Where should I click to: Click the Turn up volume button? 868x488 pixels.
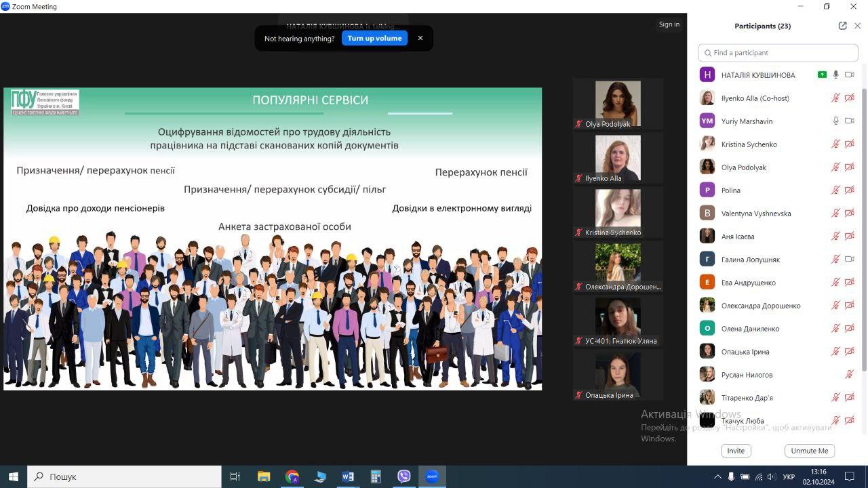coord(374,39)
